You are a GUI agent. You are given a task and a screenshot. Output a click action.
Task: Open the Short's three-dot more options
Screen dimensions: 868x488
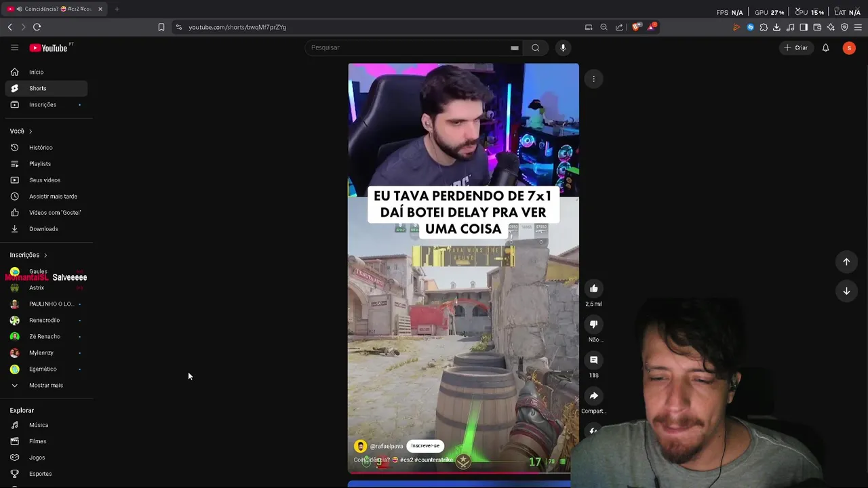(593, 79)
